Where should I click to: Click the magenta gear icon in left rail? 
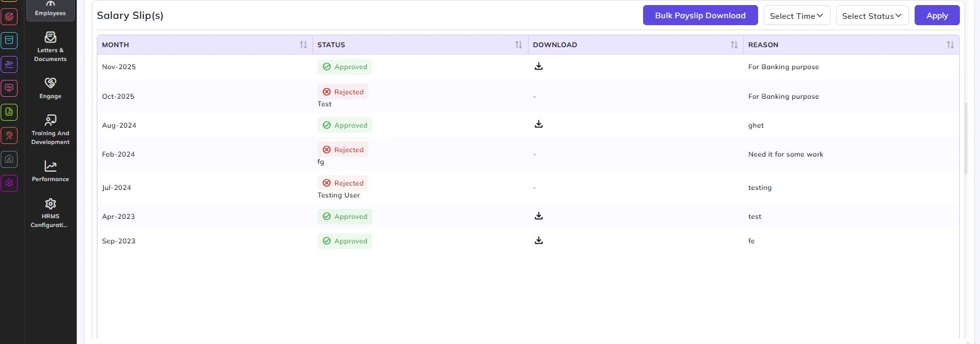coord(9,183)
